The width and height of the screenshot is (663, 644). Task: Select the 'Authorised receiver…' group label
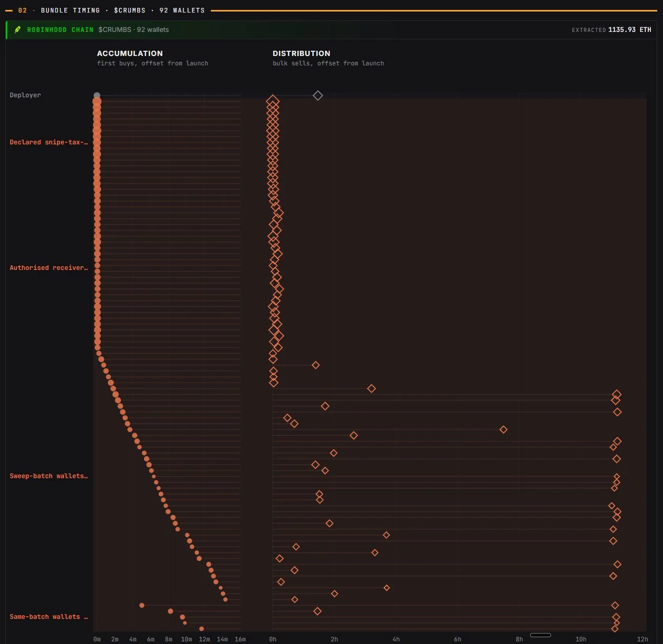coord(49,268)
